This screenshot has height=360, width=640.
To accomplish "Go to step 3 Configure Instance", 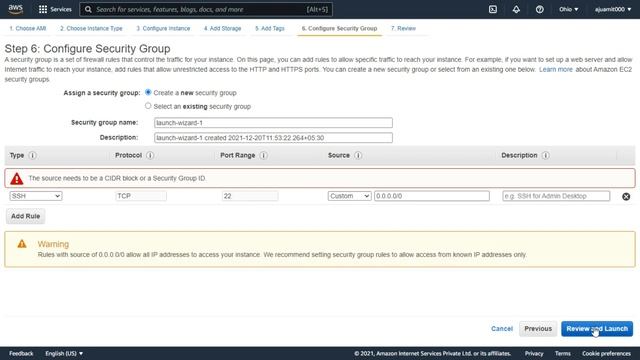I will coord(163,29).
